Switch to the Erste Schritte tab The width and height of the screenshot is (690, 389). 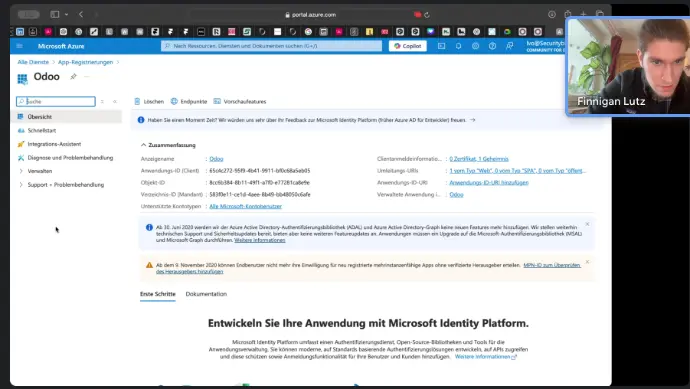[158, 294]
